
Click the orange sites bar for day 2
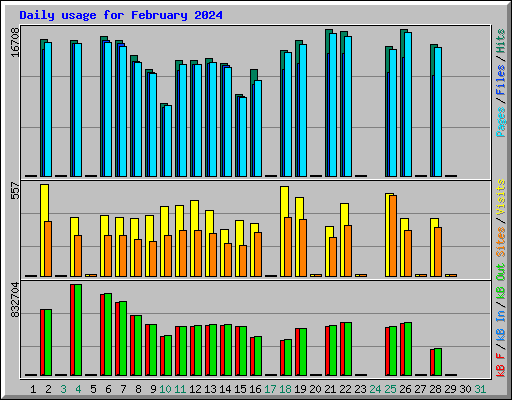(48, 249)
